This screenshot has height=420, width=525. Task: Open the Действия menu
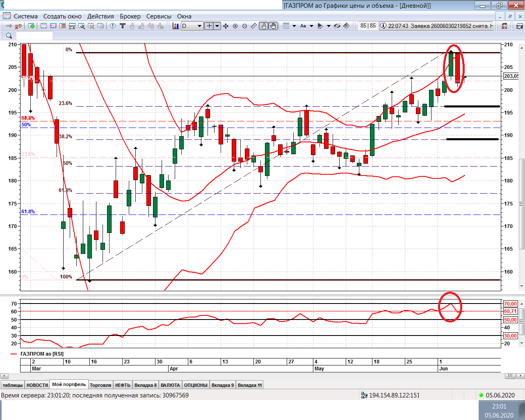[x=100, y=16]
